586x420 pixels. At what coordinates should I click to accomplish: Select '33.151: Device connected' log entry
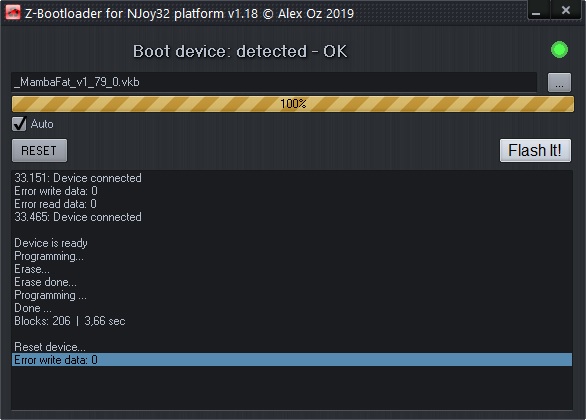click(x=78, y=178)
